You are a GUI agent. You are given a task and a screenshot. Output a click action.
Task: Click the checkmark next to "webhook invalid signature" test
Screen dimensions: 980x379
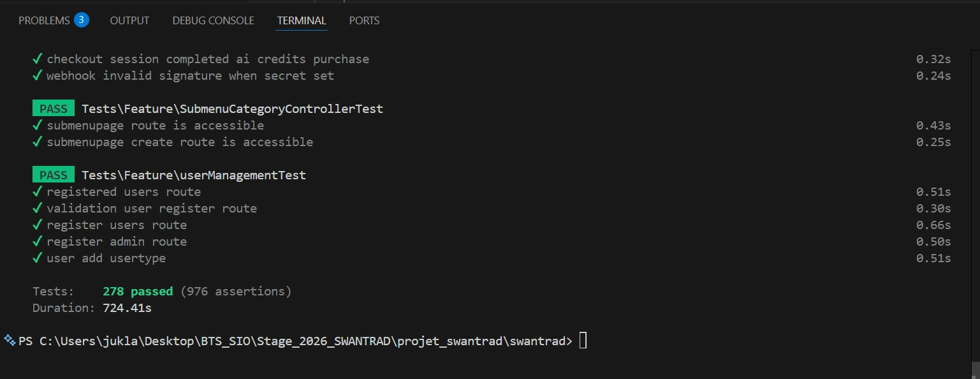pyautogui.click(x=37, y=75)
